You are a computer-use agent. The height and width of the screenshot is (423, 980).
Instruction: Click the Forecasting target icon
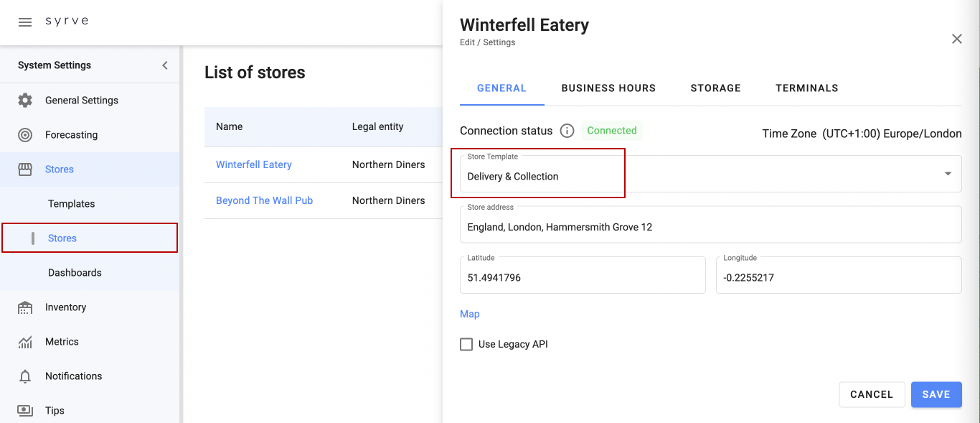[25, 135]
